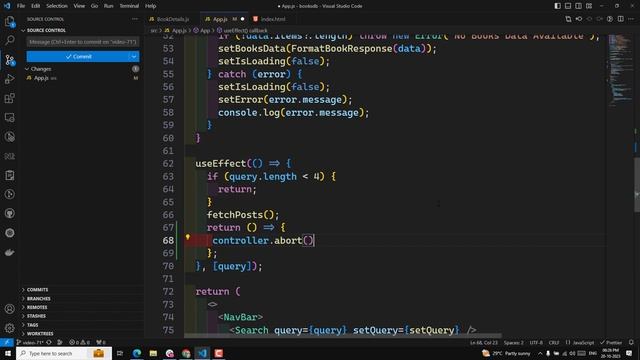Screen dimensions: 640x360
Task: Open Visual Studio Code from taskbar
Action: click(x=202, y=353)
